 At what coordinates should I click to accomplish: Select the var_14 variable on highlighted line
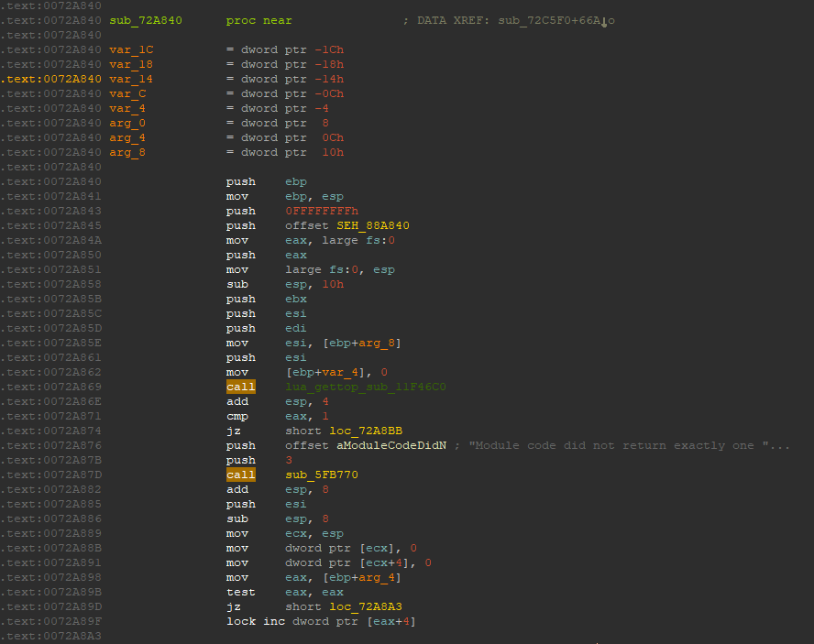[x=131, y=79]
